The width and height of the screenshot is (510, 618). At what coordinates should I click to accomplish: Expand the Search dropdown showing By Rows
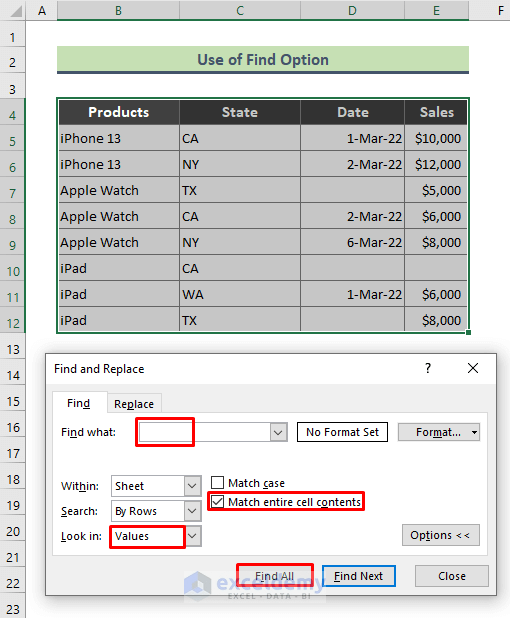pyautogui.click(x=192, y=511)
